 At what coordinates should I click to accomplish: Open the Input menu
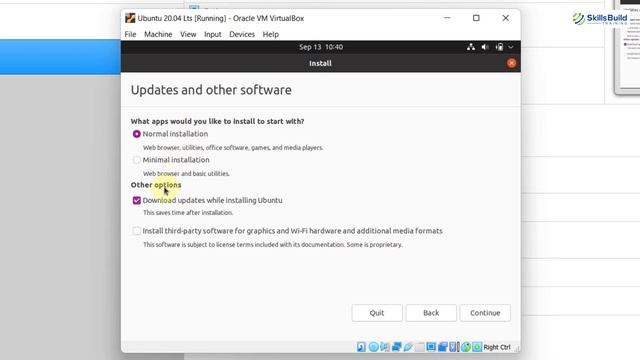coord(213,34)
